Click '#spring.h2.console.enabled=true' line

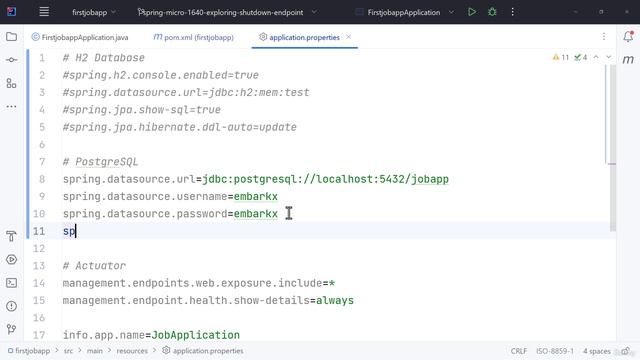click(x=160, y=75)
